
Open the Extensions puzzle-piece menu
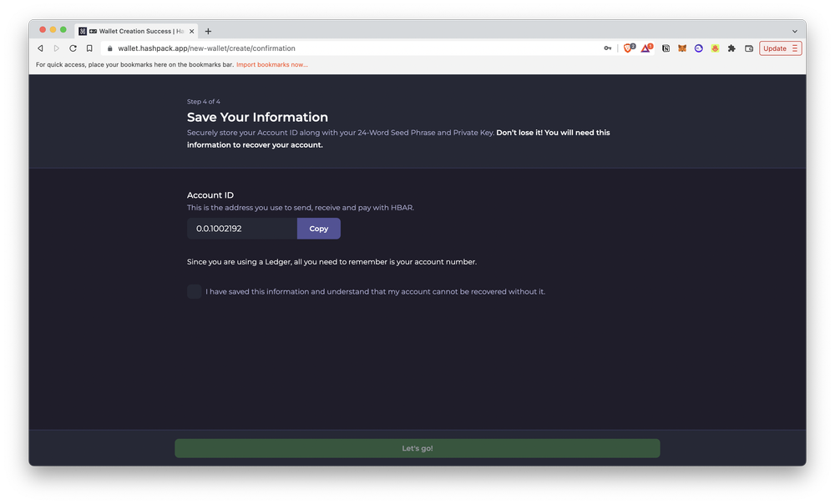tap(731, 48)
